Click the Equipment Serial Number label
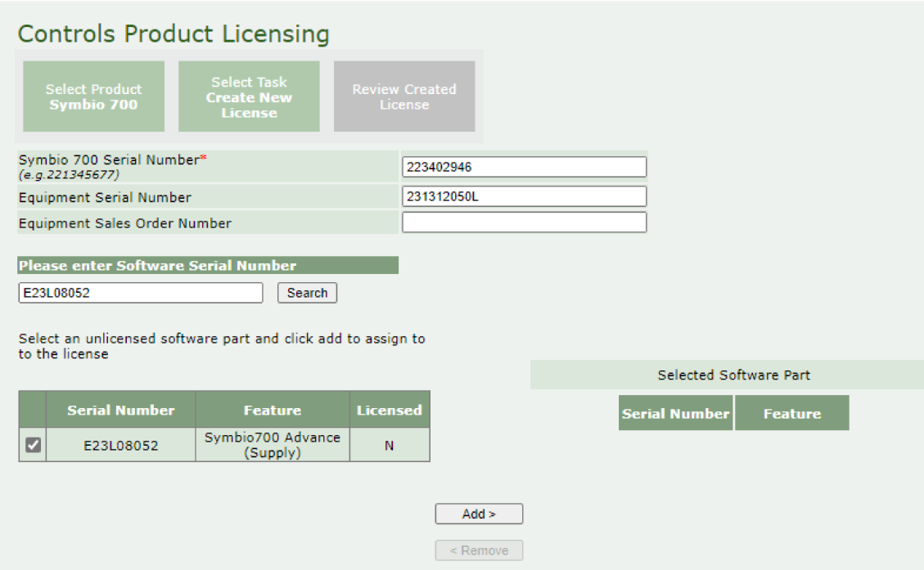The height and width of the screenshot is (570, 924). tap(105, 197)
